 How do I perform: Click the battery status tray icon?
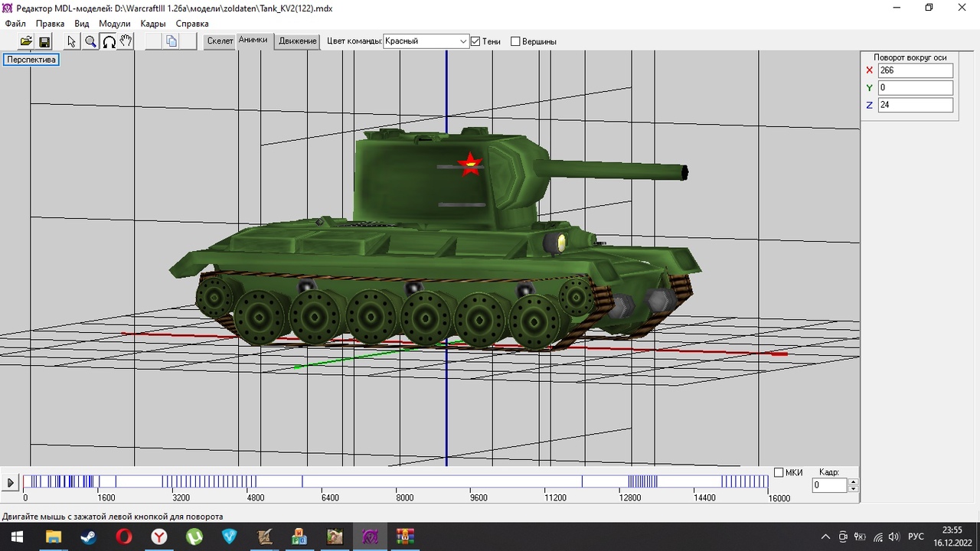[860, 537]
